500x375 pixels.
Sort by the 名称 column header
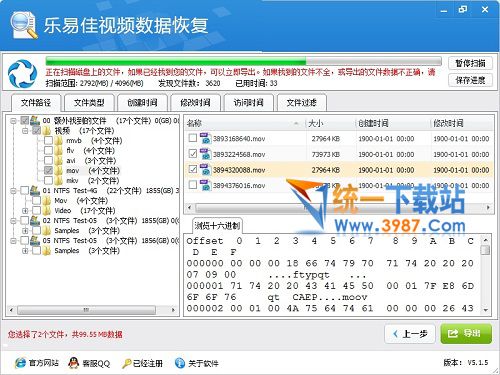point(245,123)
